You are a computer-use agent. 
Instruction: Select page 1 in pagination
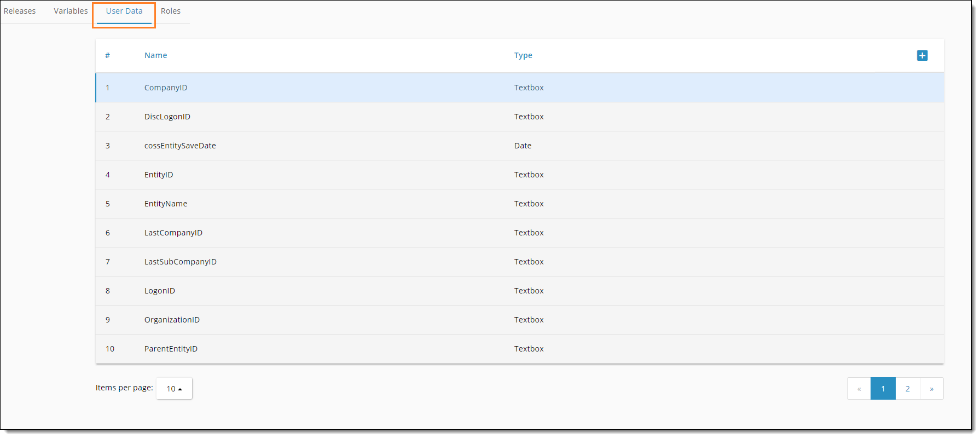click(883, 389)
